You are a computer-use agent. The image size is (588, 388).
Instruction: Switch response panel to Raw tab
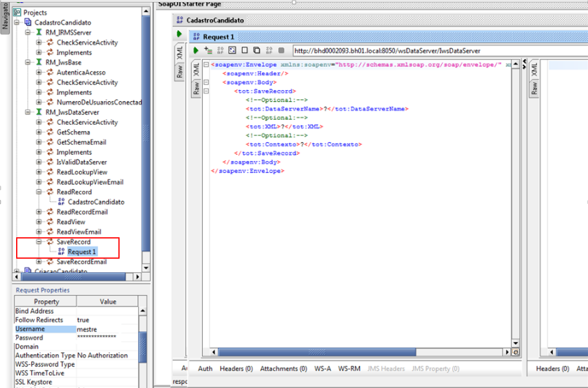tap(534, 88)
